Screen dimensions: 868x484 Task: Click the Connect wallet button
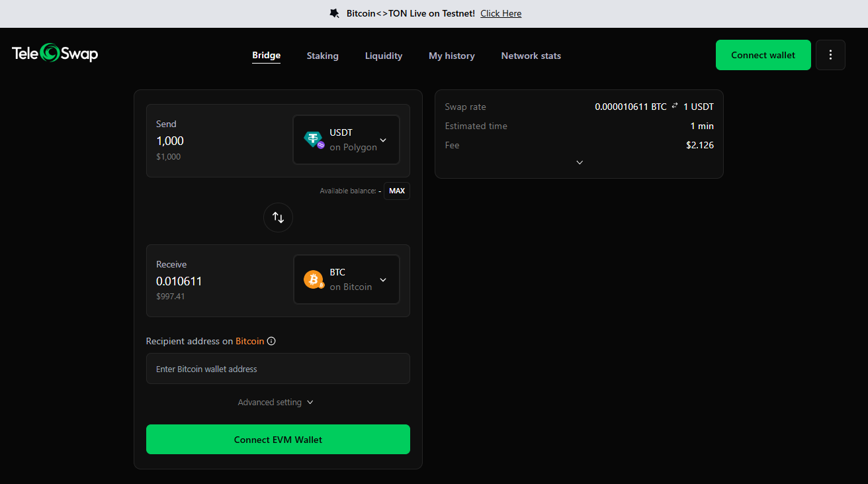coord(763,55)
